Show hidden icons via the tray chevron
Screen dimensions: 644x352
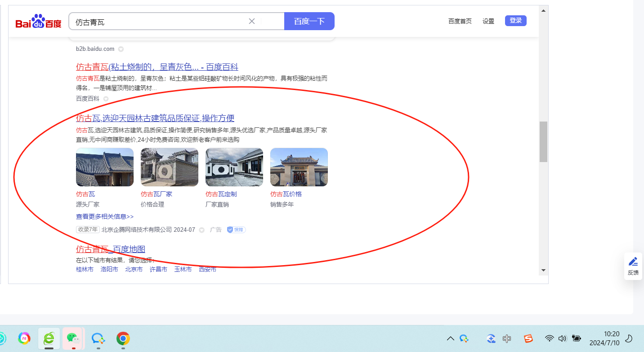click(x=450, y=338)
